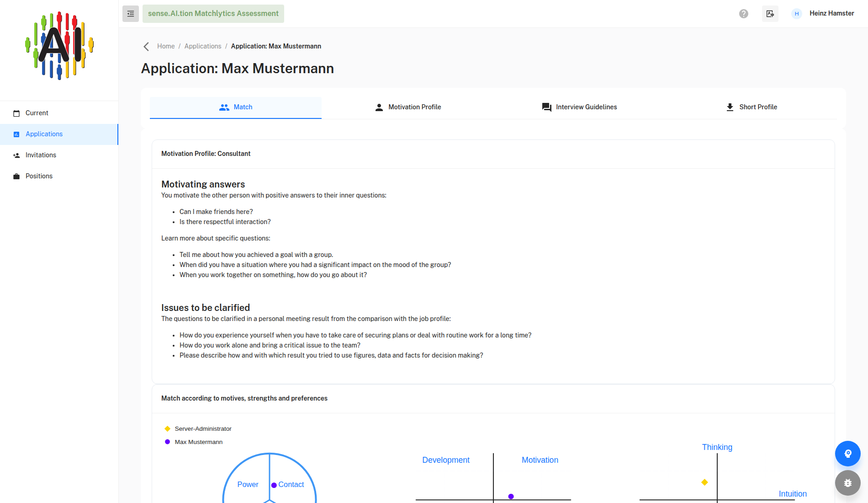Click the H user avatar icon

(797, 14)
